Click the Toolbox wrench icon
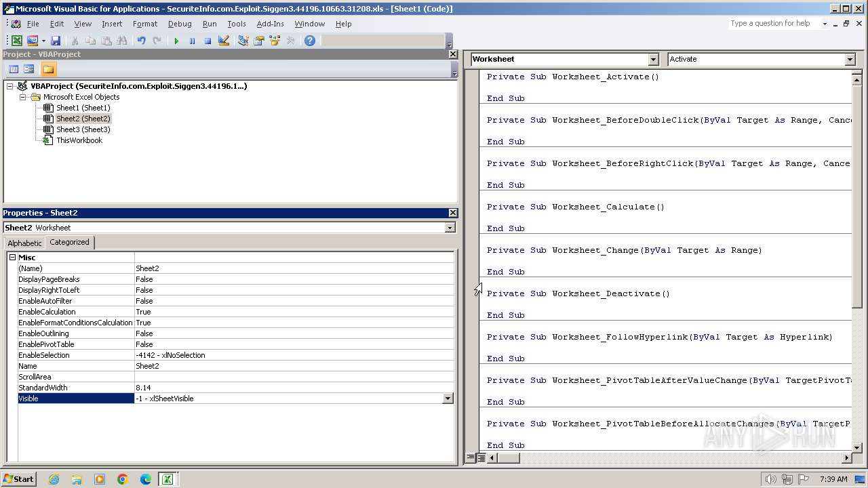The height and width of the screenshot is (488, 868). pos(290,41)
